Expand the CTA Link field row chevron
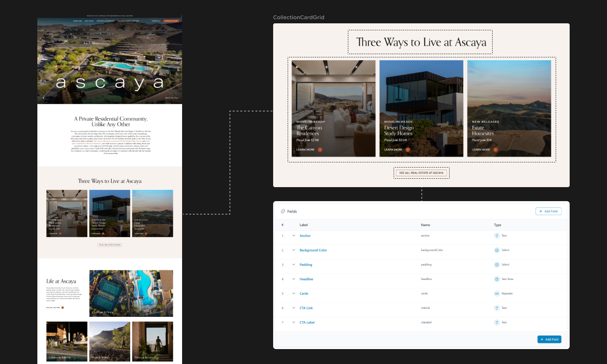Screen dimensions: 607x364 [x=294, y=308]
